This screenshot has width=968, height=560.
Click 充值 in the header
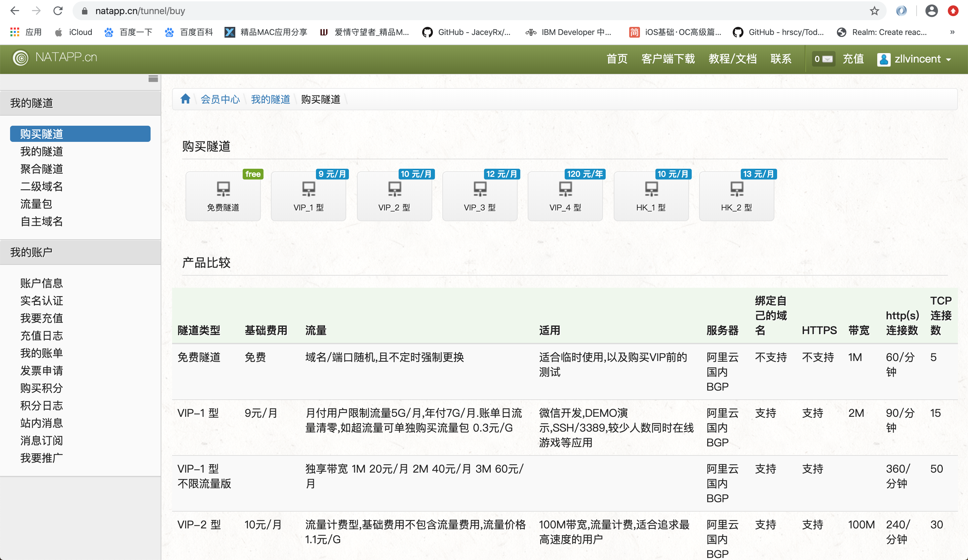coord(853,59)
